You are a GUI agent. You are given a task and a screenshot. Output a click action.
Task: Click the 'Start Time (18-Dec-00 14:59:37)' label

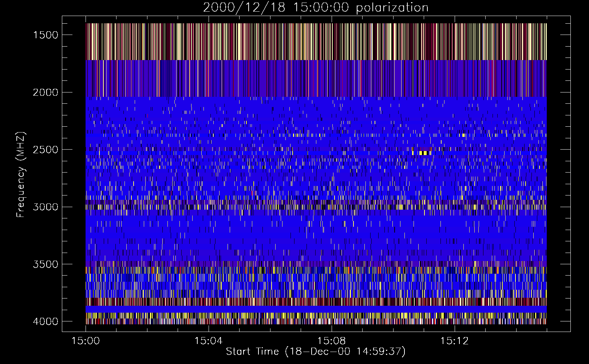(316, 352)
